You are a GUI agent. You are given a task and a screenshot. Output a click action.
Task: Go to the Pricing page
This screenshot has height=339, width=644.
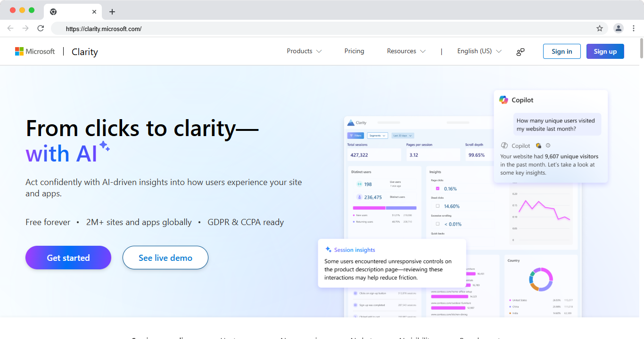click(355, 51)
